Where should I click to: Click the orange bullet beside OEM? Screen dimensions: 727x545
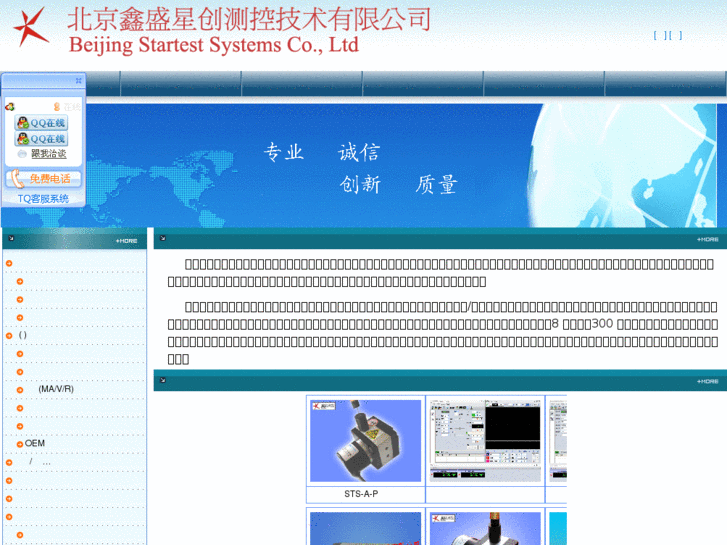[x=20, y=444]
